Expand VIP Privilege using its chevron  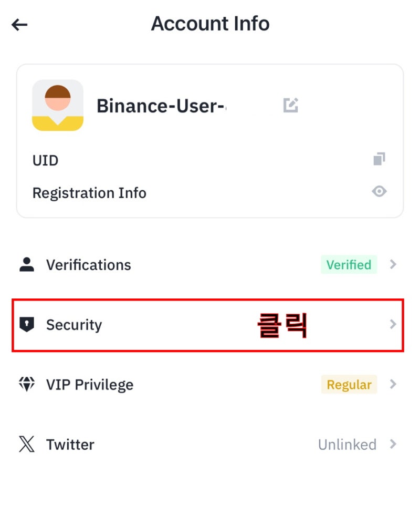(x=393, y=384)
